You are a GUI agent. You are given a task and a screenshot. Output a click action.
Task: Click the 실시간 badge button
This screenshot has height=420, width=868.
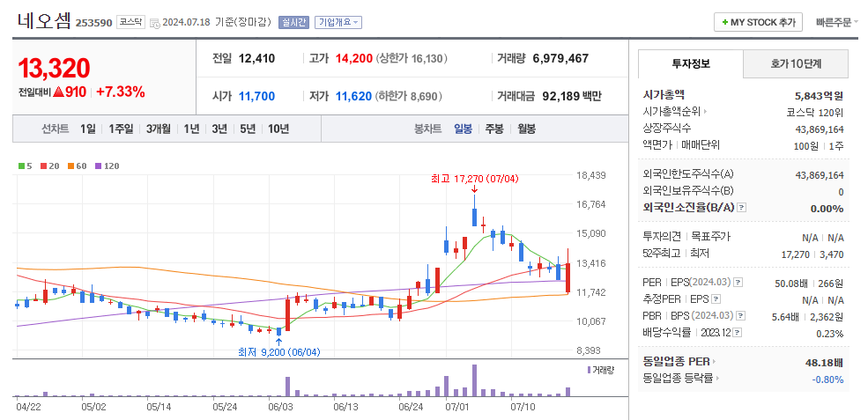[293, 23]
